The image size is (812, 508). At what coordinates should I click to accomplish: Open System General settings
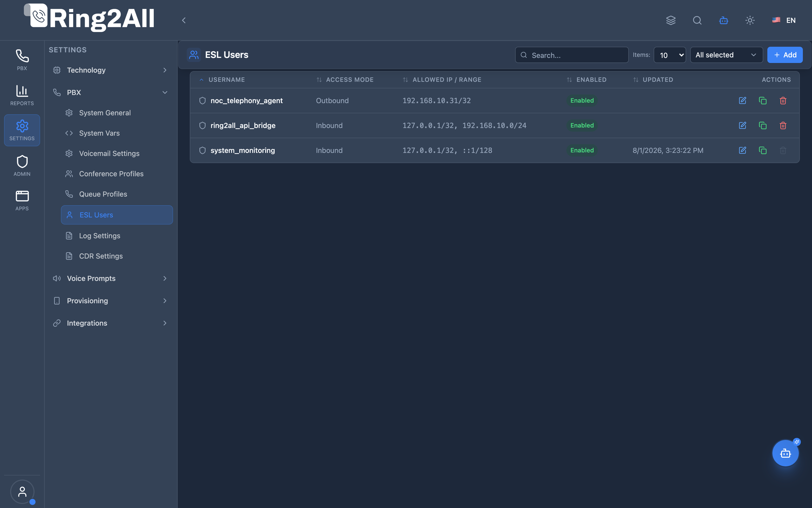[117, 113]
